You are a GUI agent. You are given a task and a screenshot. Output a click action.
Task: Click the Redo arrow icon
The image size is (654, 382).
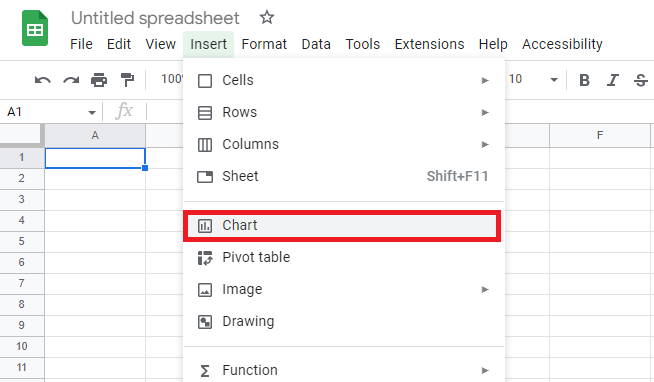coord(71,80)
